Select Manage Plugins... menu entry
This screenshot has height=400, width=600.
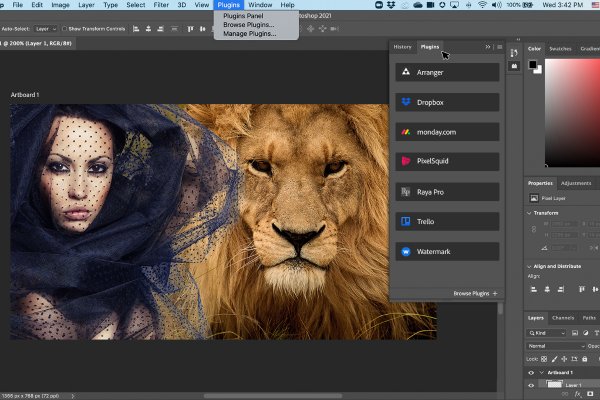click(x=249, y=34)
